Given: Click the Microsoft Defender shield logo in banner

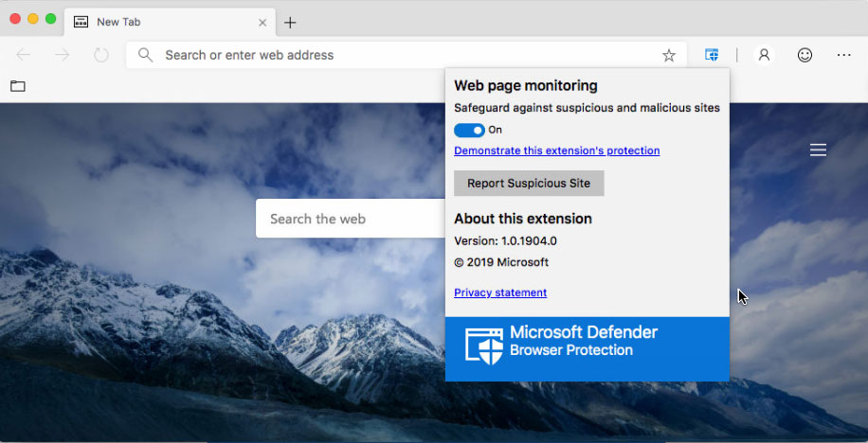Looking at the screenshot, I should tap(484, 346).
